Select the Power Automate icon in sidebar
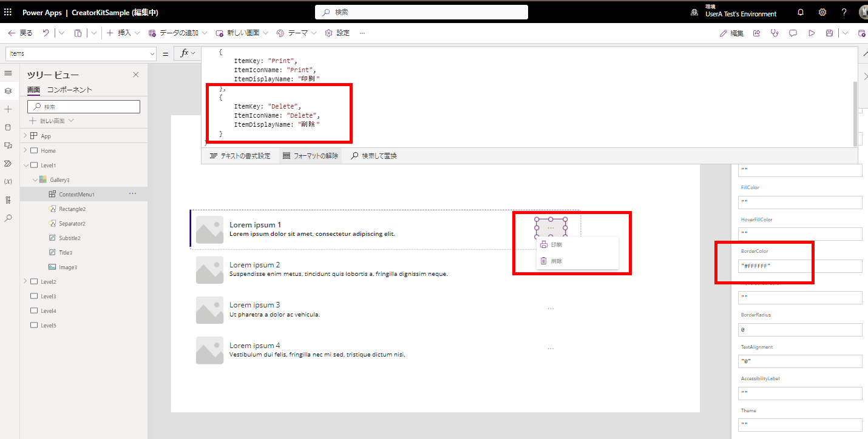Image resolution: width=868 pixels, height=439 pixels. pos(8,164)
